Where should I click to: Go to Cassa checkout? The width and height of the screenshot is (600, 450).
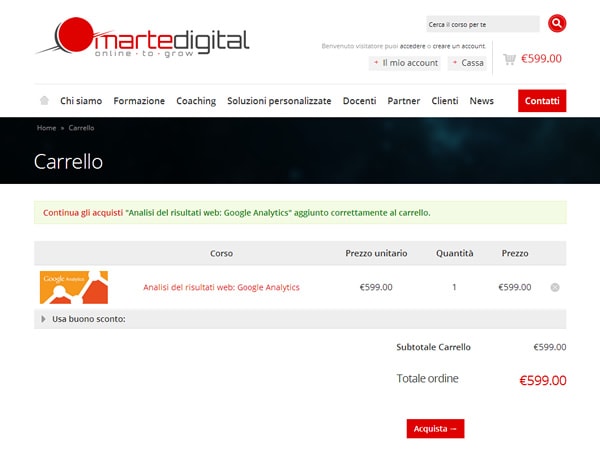467,63
